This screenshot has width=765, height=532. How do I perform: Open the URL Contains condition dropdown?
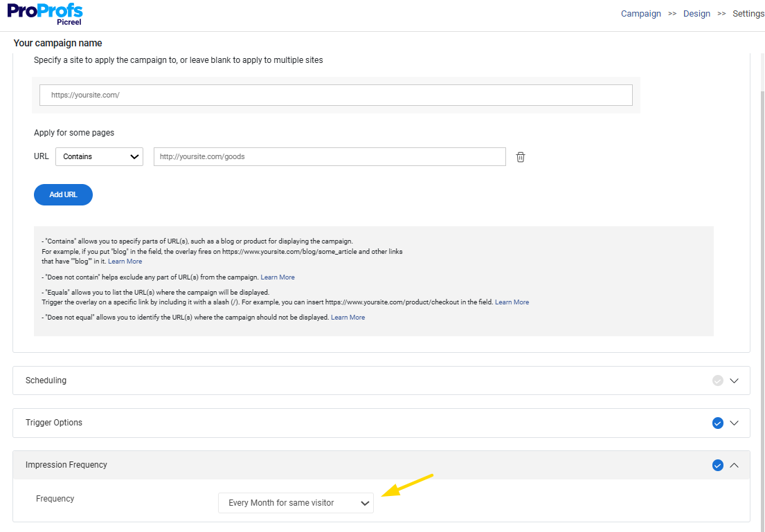point(99,156)
